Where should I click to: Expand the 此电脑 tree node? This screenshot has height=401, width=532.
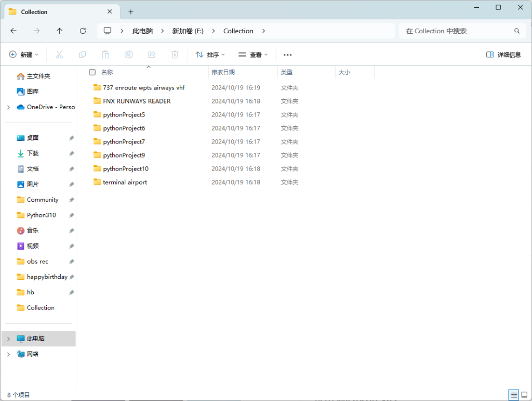coord(8,339)
